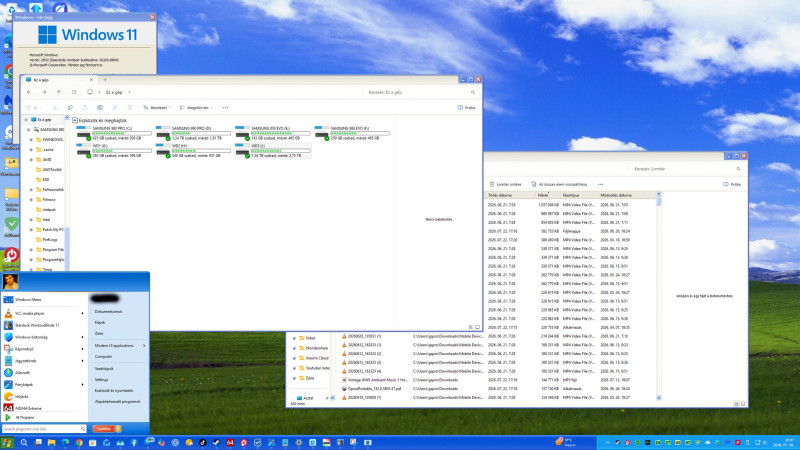Select Xiaomi Cloud folder in Lomtár tree
Image resolution: width=800 pixels, height=450 pixels.
(x=316, y=358)
